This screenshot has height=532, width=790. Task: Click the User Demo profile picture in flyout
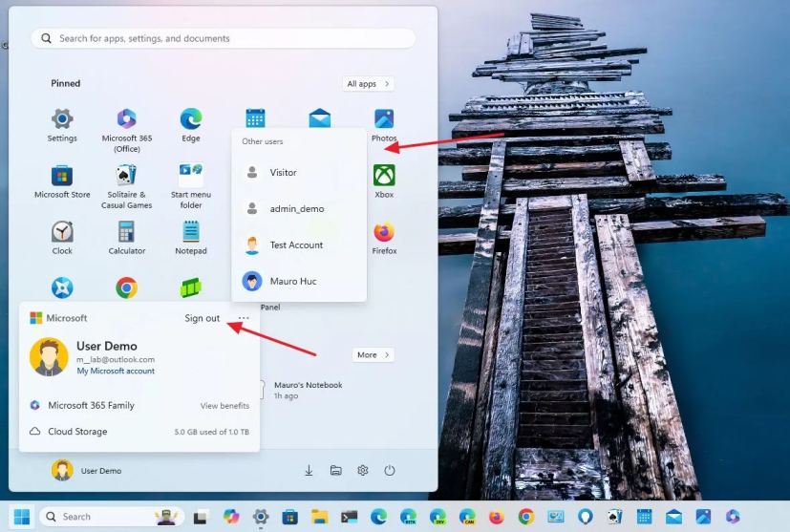pyautogui.click(x=49, y=357)
